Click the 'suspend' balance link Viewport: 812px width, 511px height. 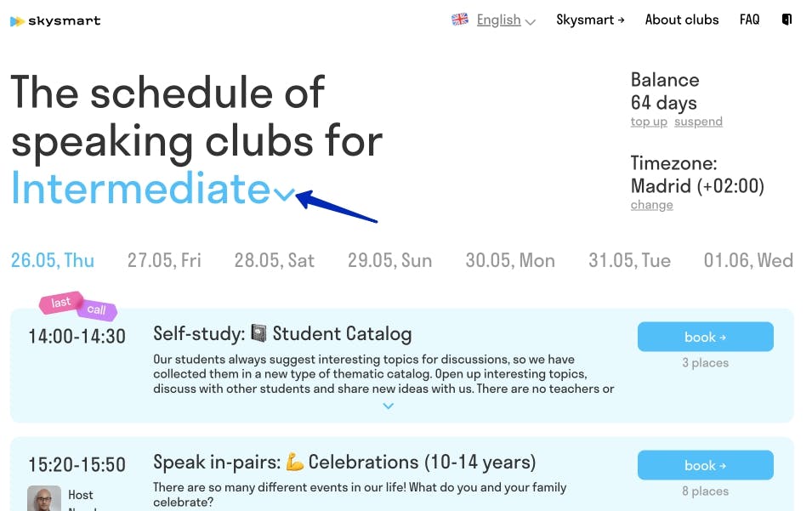698,122
